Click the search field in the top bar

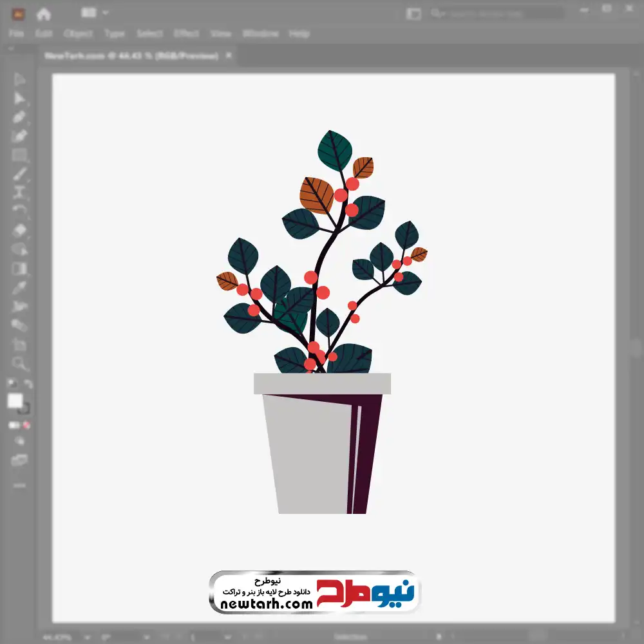(x=496, y=13)
